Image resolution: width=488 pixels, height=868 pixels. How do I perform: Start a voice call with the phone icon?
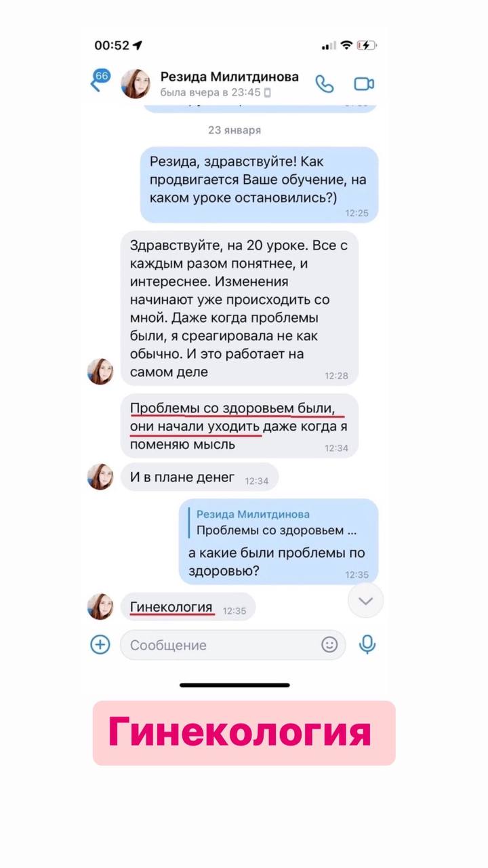[x=325, y=84]
